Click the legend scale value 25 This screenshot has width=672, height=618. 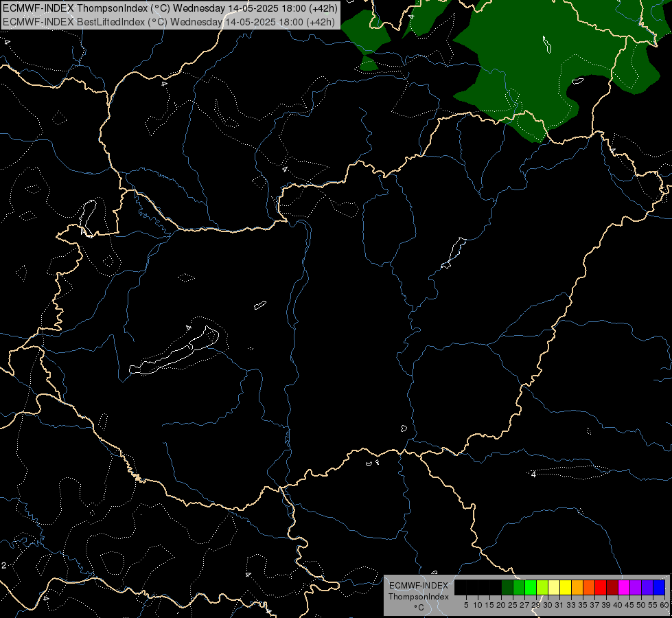[x=512, y=605]
